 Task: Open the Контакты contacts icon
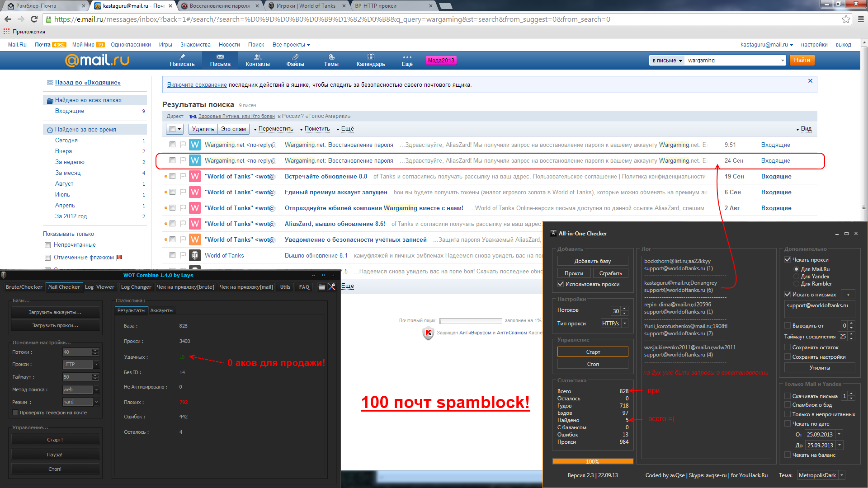point(257,57)
